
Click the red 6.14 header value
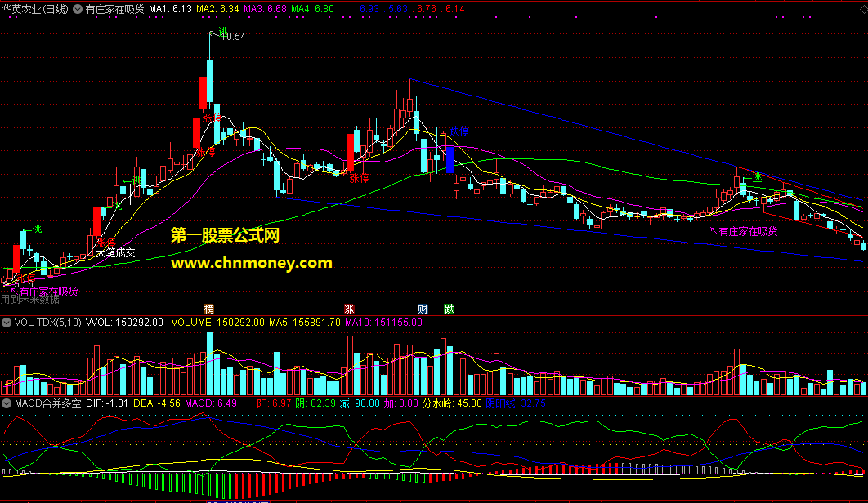click(454, 9)
